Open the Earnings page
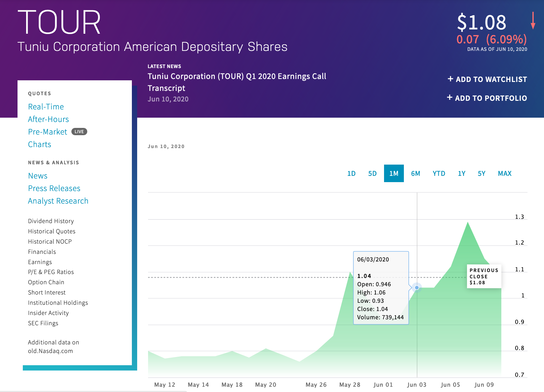Viewport: 544px width, 392px height. click(40, 262)
